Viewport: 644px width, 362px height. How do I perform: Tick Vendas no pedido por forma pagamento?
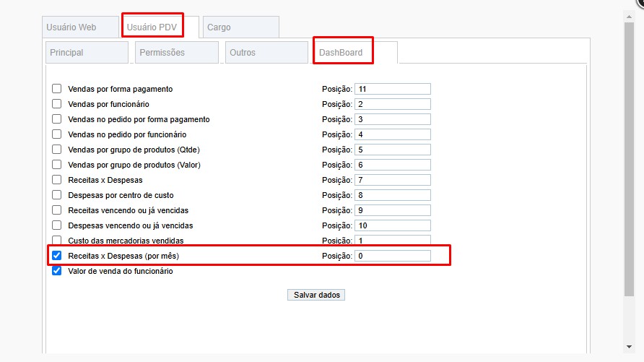tap(57, 119)
